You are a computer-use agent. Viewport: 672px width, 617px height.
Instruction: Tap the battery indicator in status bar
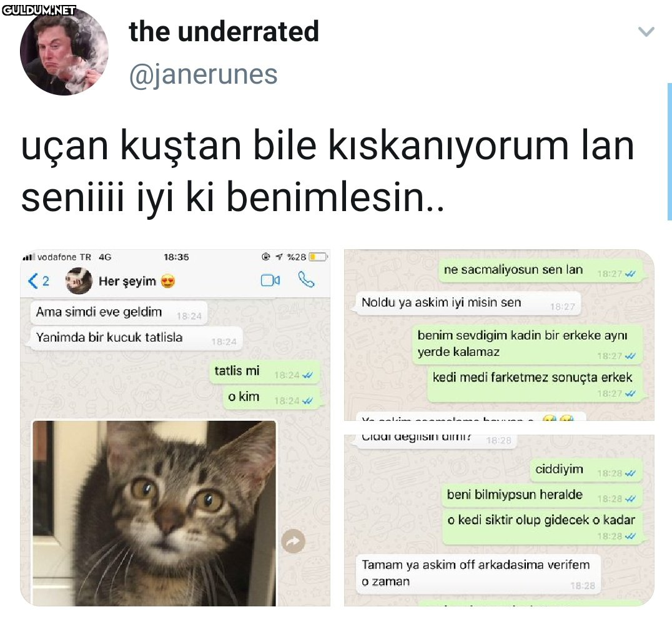318,257
